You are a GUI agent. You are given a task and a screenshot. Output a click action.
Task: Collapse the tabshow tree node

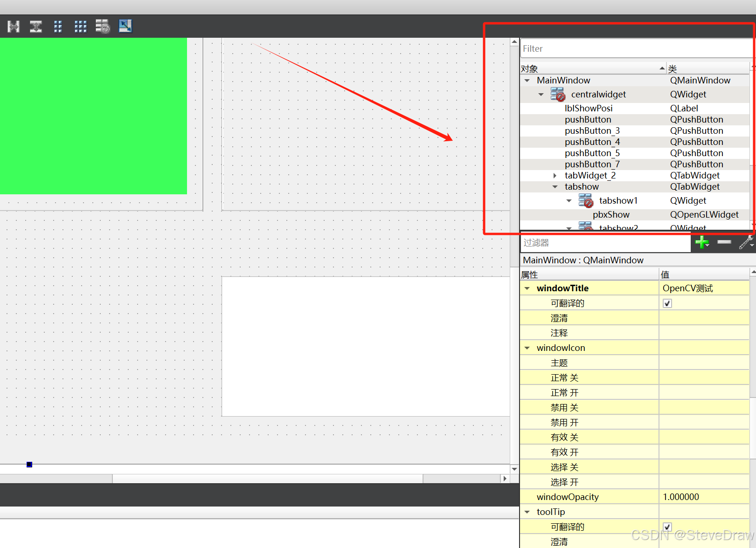coord(555,187)
